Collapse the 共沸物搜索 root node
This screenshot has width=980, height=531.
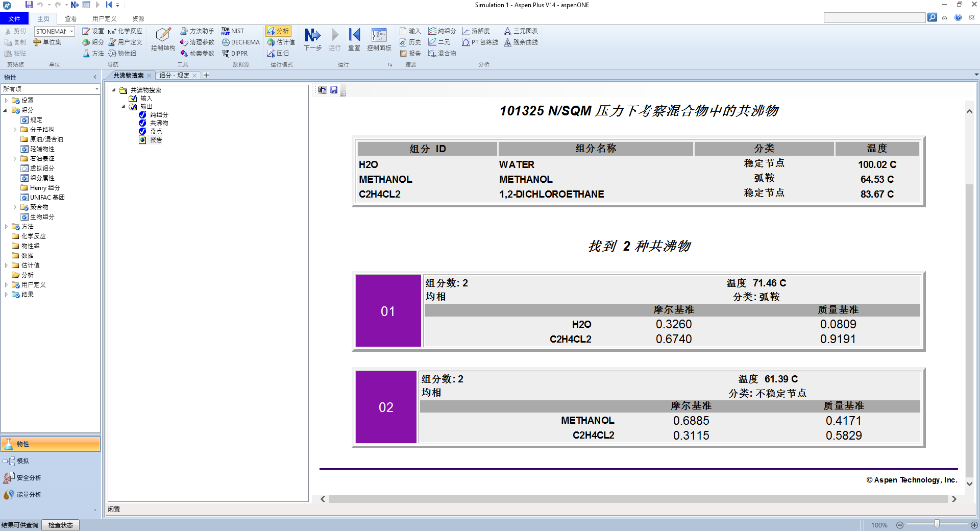pyautogui.click(x=114, y=90)
